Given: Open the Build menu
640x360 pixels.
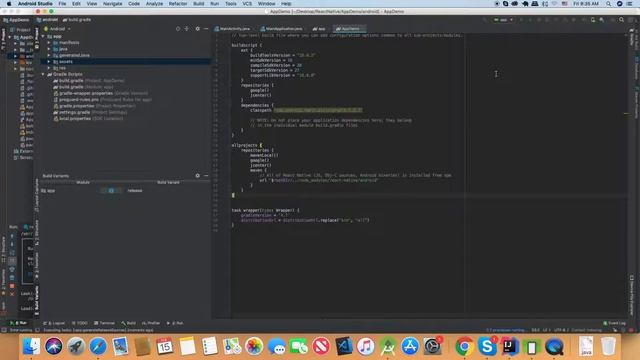Looking at the screenshot, I should 199,4.
